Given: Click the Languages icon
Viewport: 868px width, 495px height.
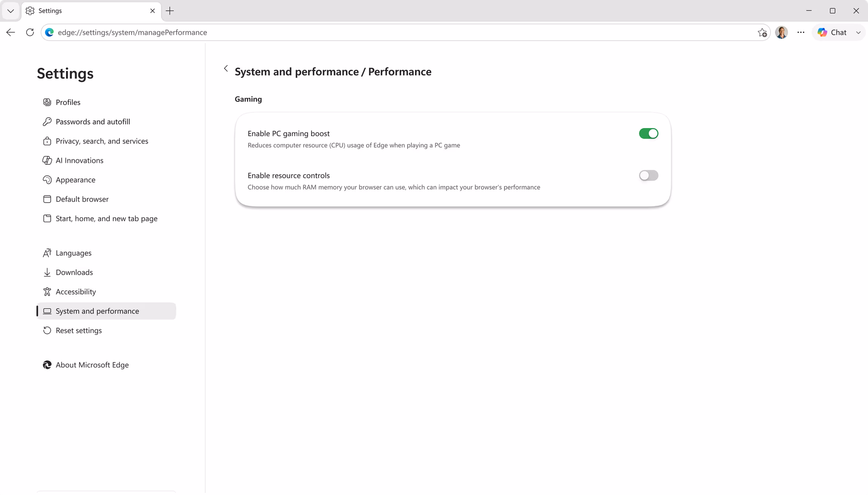Looking at the screenshot, I should tap(47, 253).
